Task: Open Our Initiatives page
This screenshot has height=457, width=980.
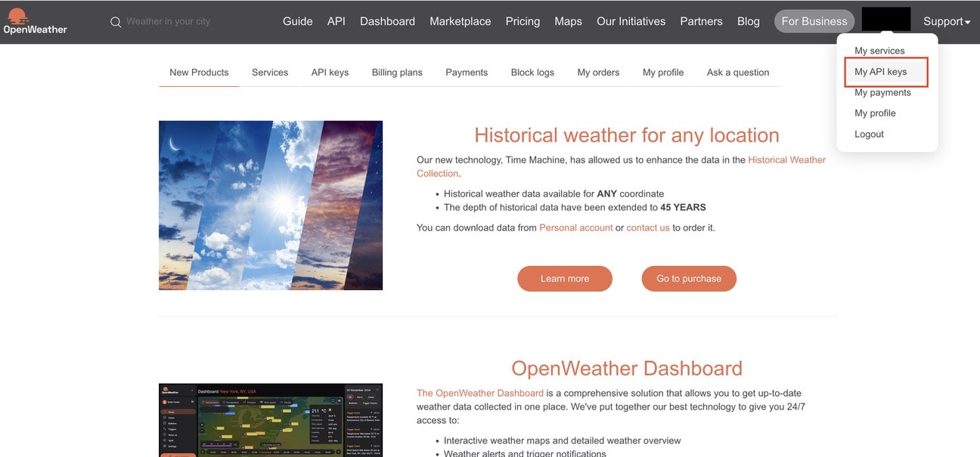Action: pyautogui.click(x=631, y=21)
